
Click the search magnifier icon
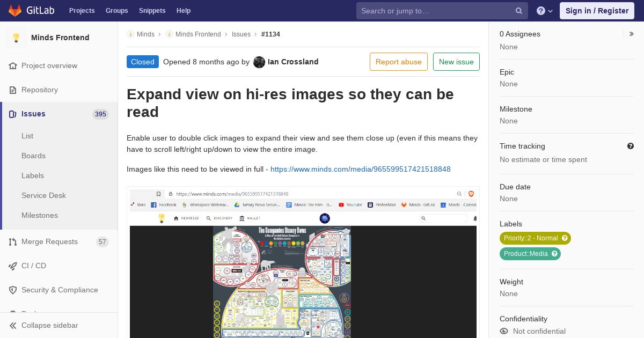click(x=519, y=11)
